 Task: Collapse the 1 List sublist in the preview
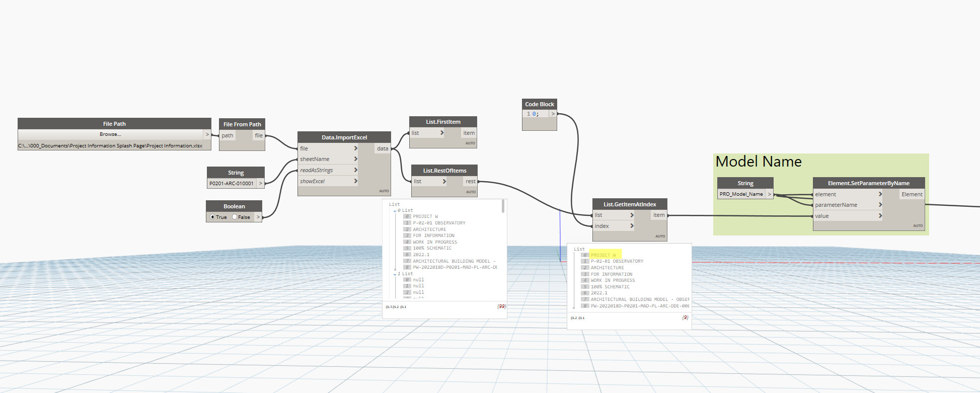click(395, 274)
